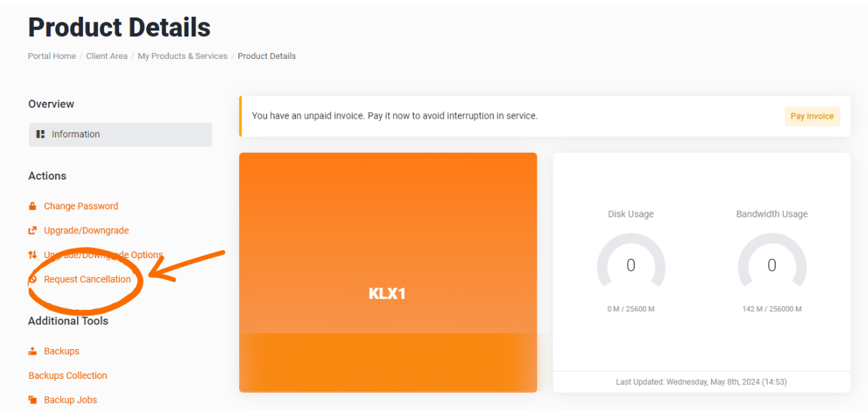Screen dimensions: 868x413
Task: Click the Backup Jobs stacked icon
Action: [x=32, y=400]
